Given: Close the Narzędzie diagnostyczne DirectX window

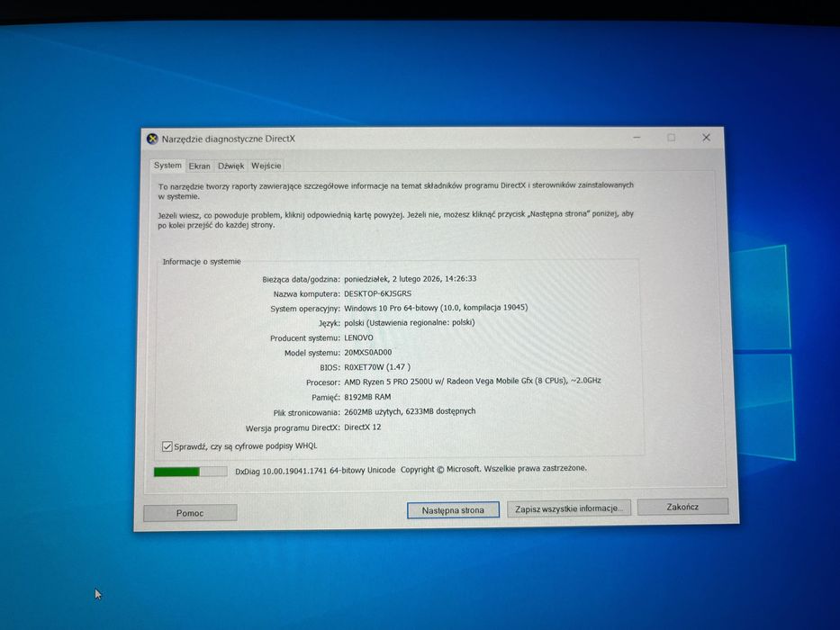Looking at the screenshot, I should (x=706, y=138).
